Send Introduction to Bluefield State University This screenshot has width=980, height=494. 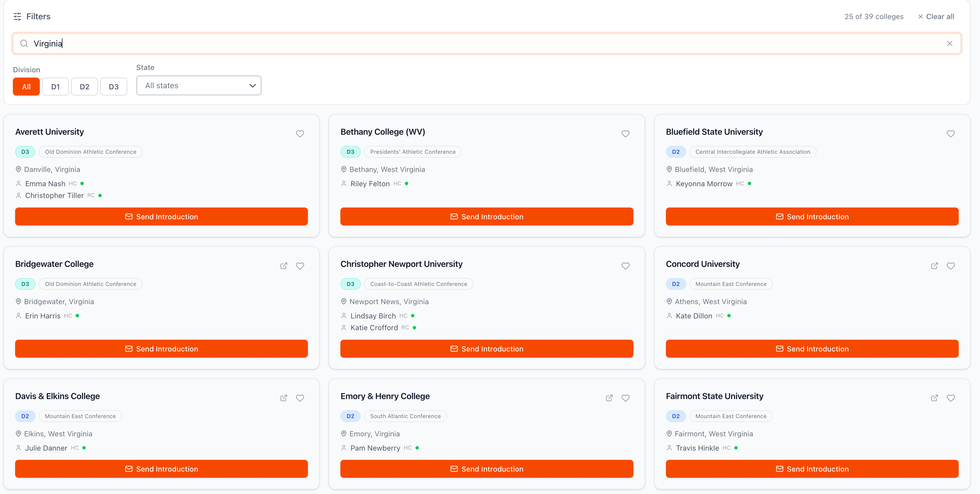coord(812,216)
